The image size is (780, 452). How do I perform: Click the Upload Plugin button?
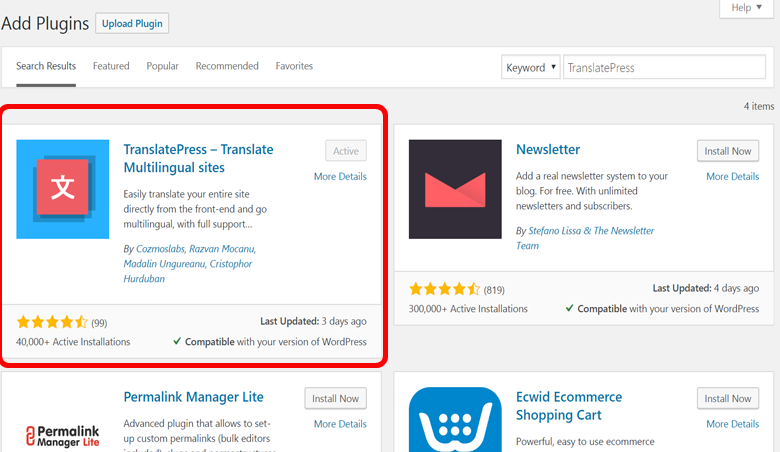point(132,23)
